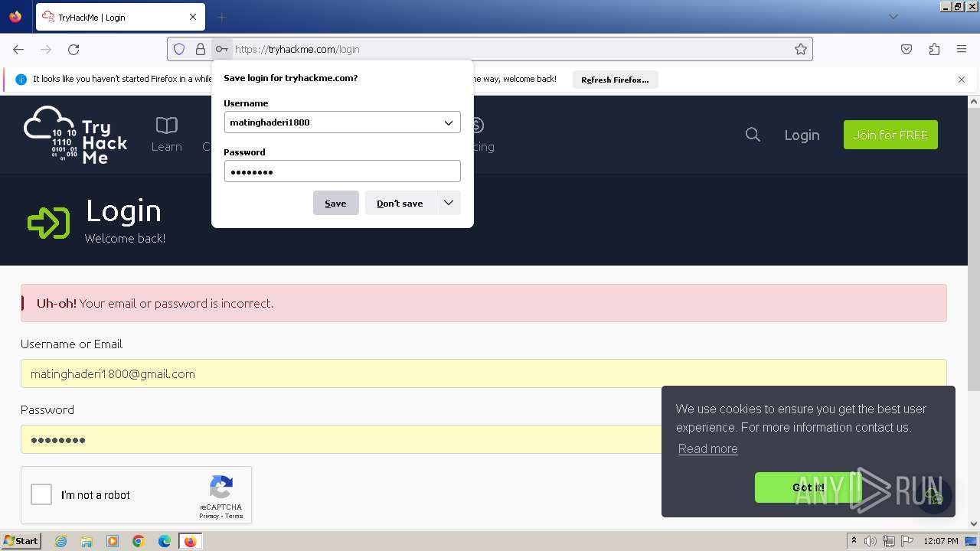Launch Microsoft Edge from the taskbar

coord(165,541)
